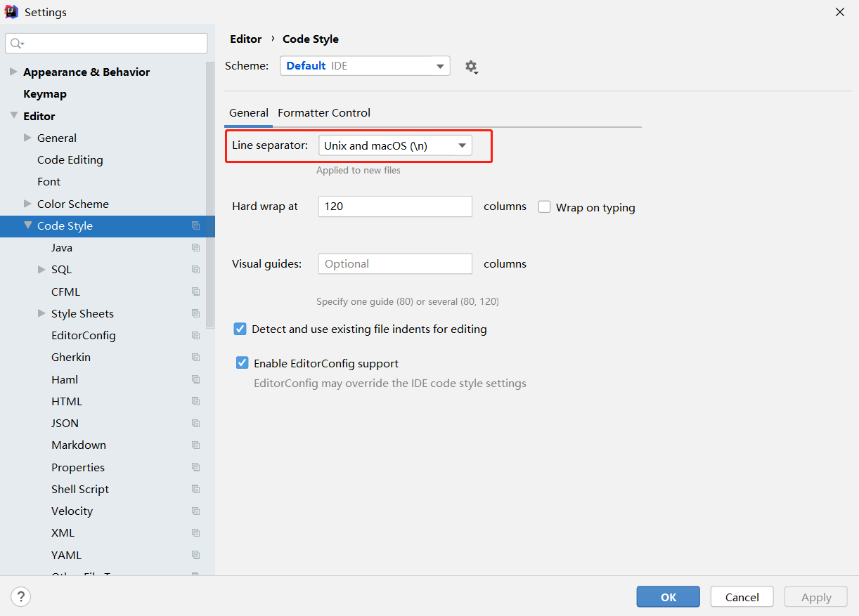Collapse the Code Style node arrow
The width and height of the screenshot is (859, 616).
point(28,225)
